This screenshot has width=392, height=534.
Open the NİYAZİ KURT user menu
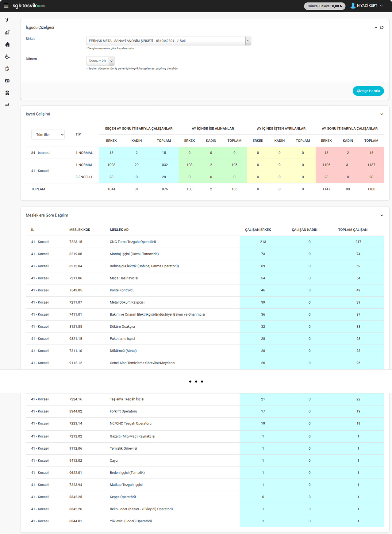click(x=367, y=6)
